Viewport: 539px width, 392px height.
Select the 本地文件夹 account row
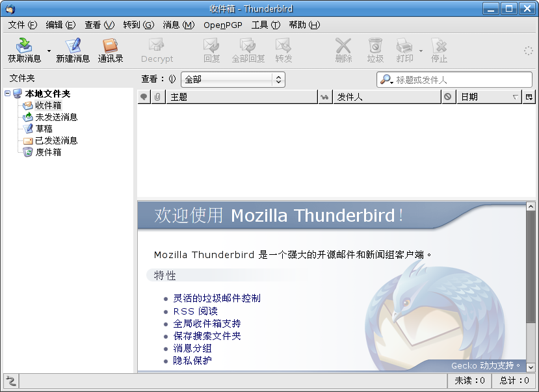(47, 94)
